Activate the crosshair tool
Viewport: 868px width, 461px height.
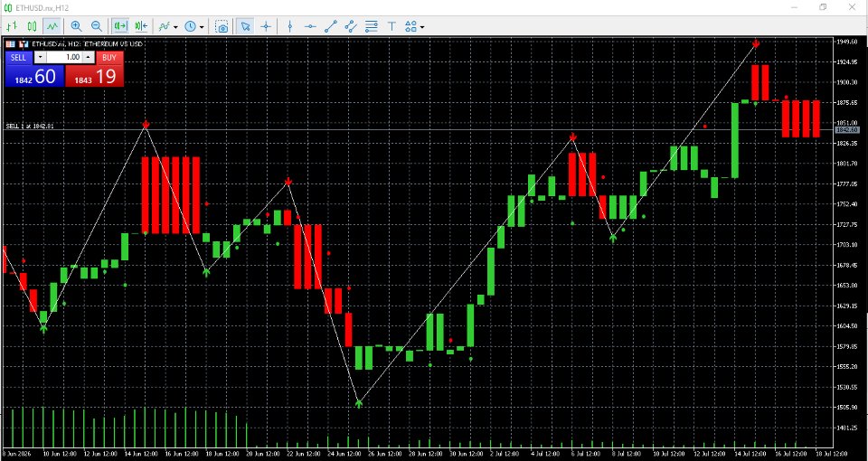pos(266,26)
